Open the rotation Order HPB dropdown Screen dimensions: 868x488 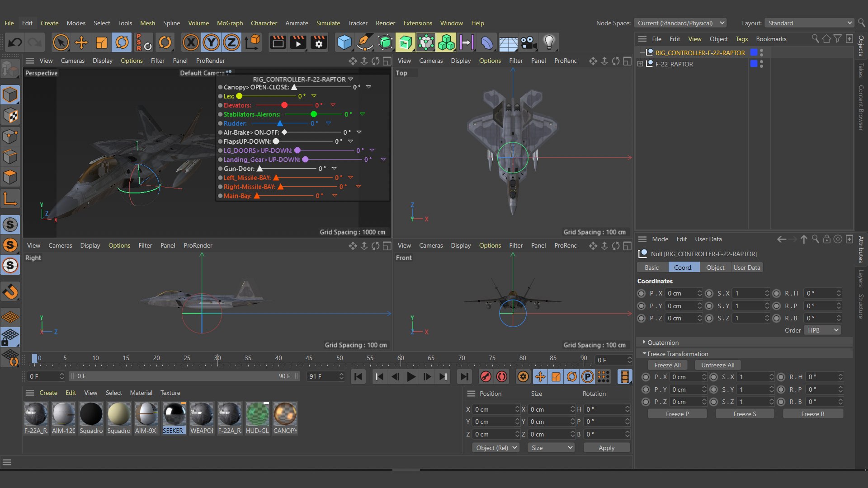pyautogui.click(x=822, y=330)
